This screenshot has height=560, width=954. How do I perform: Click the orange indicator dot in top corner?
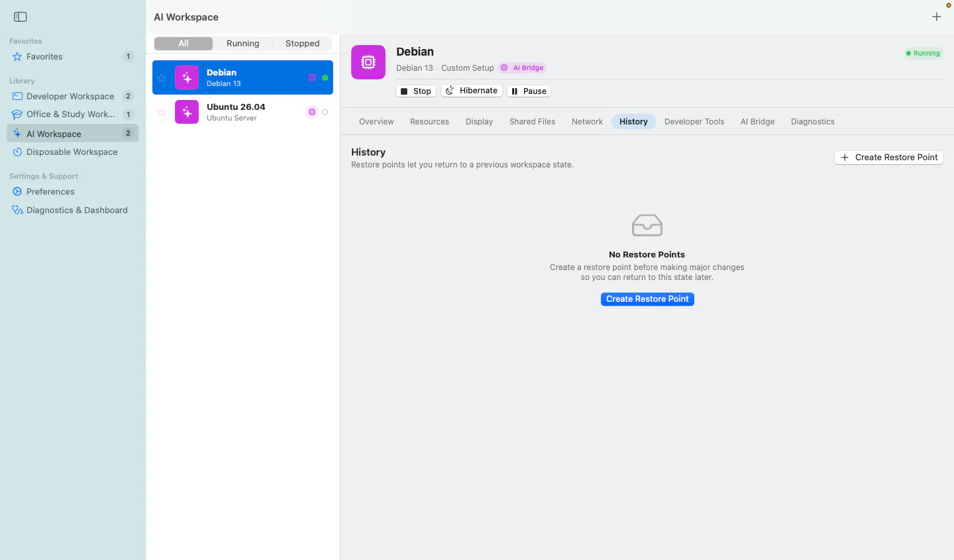pyautogui.click(x=949, y=5)
